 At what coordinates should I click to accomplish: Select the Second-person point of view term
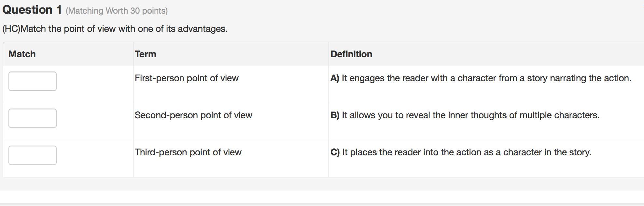tap(193, 115)
